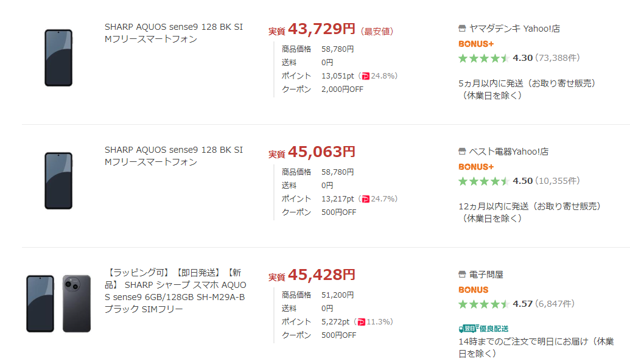Click the PayPay icon next to 11.3%
This screenshot has width=630, height=364.
click(x=361, y=322)
